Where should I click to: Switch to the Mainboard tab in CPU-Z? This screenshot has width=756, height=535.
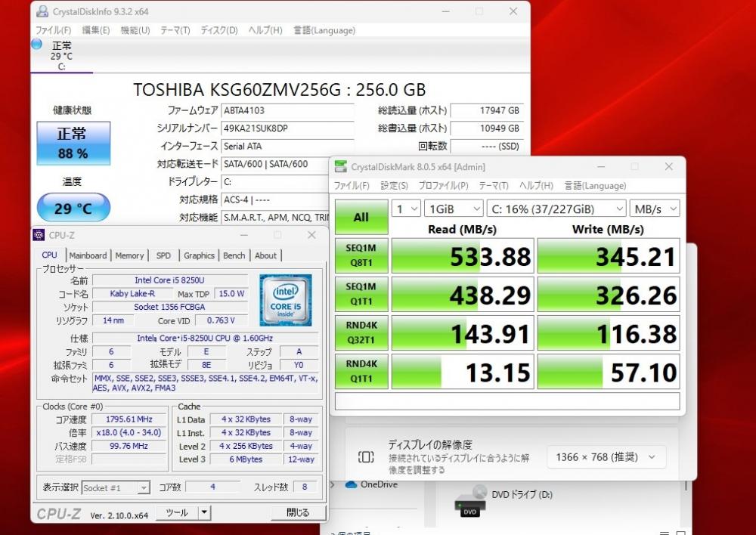[x=88, y=255]
